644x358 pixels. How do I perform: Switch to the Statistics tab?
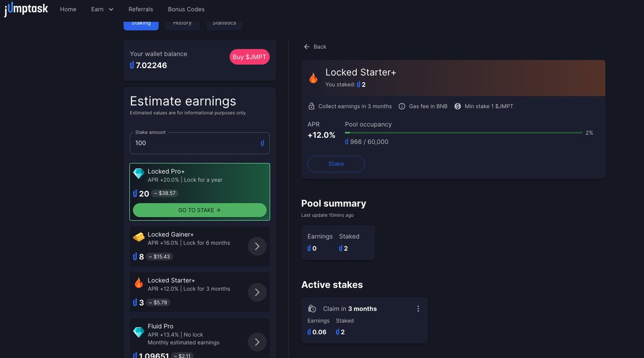[224, 24]
